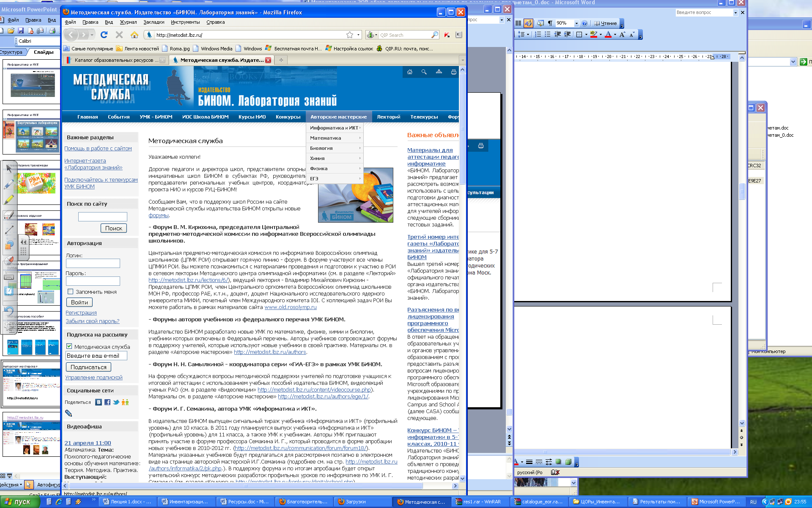The width and height of the screenshot is (812, 508).
Task: Open Лекторий site menu item
Action: (x=389, y=117)
